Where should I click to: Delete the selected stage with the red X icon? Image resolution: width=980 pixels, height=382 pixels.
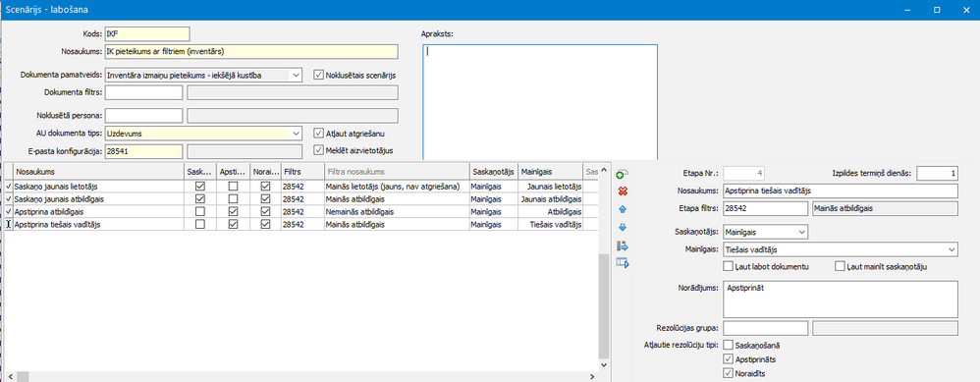pos(623,191)
